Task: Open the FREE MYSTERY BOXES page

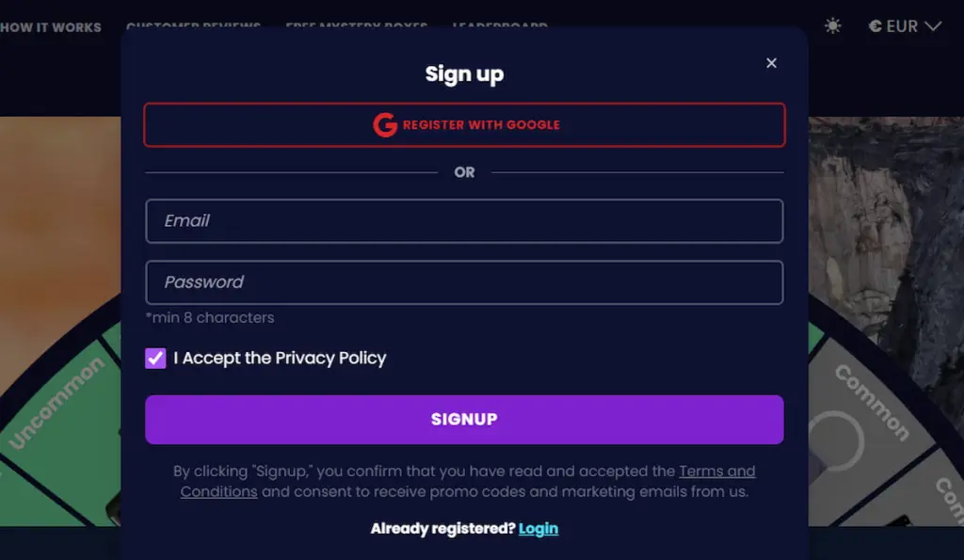Action: [x=357, y=27]
